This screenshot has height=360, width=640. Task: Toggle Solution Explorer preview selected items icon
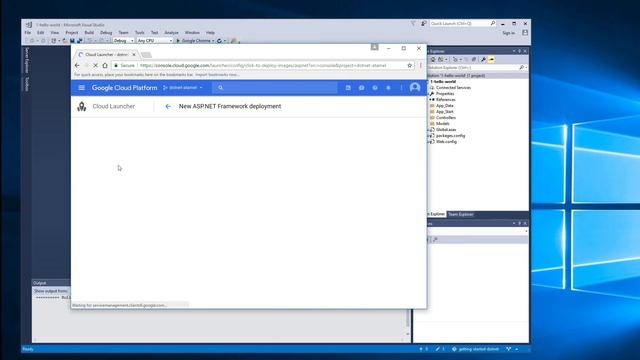491,60
